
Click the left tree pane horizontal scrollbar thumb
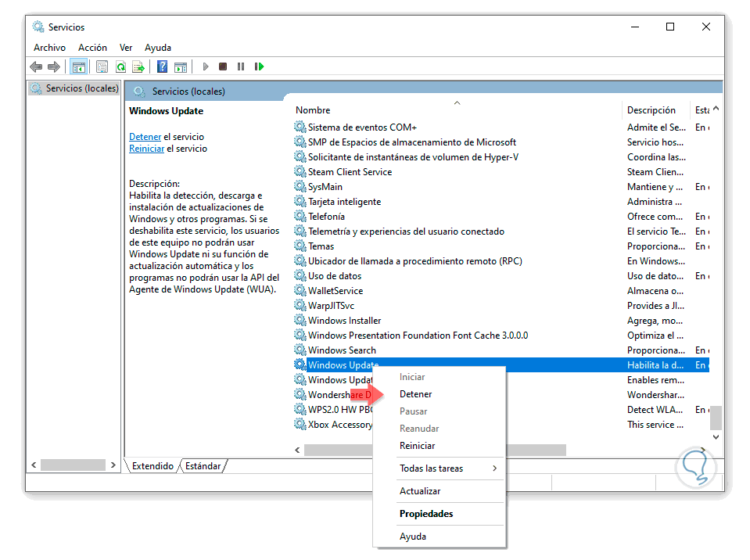(73, 465)
